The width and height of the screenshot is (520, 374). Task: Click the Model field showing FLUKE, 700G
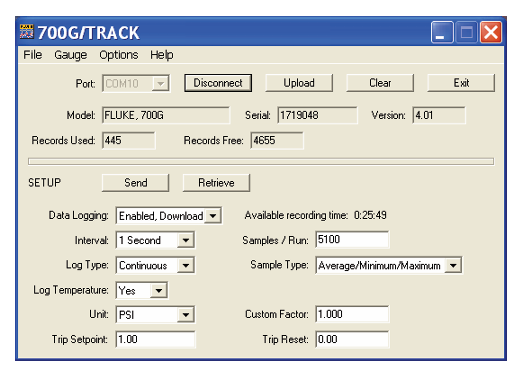tap(166, 115)
